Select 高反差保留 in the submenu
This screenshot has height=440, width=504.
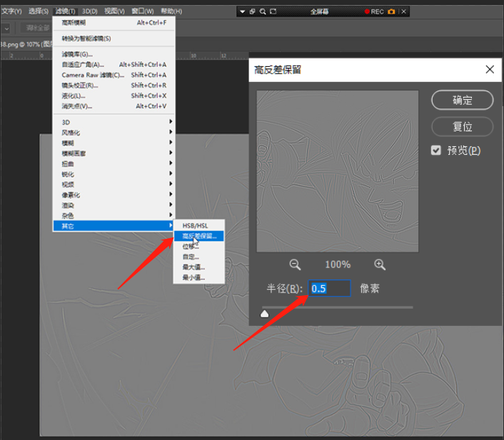[x=199, y=236]
